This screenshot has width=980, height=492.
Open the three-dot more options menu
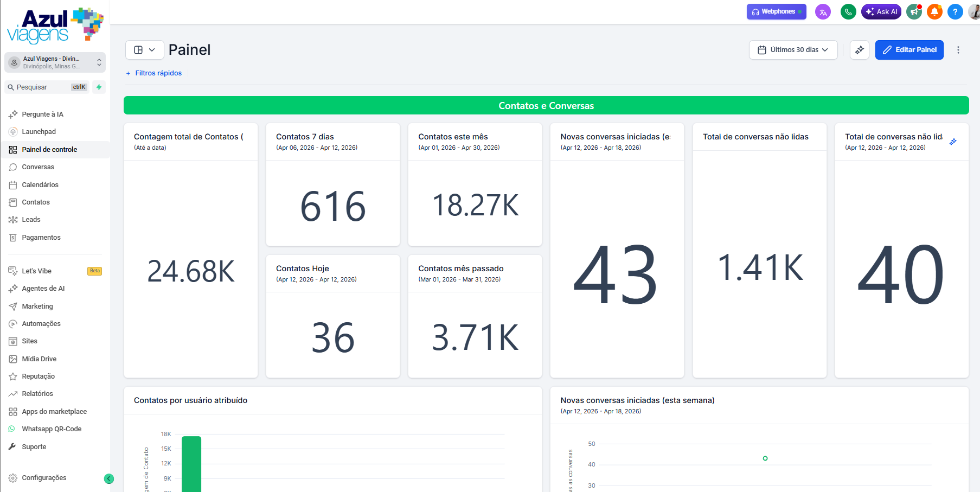click(958, 50)
